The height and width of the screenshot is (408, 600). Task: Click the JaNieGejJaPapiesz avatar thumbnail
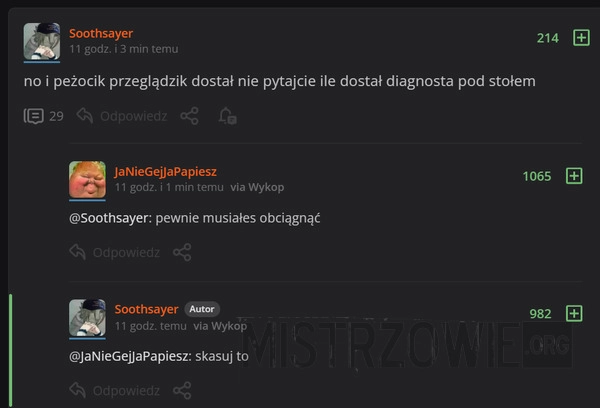click(x=87, y=180)
